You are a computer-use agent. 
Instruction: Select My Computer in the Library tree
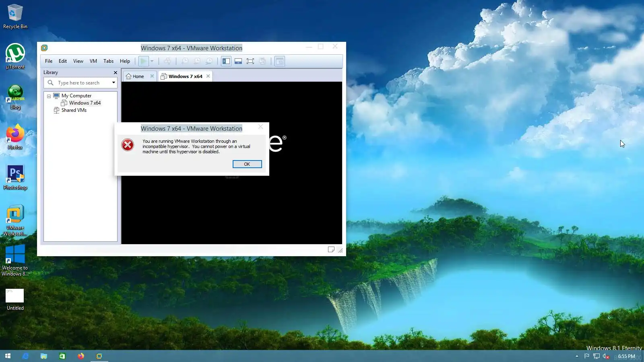76,96
